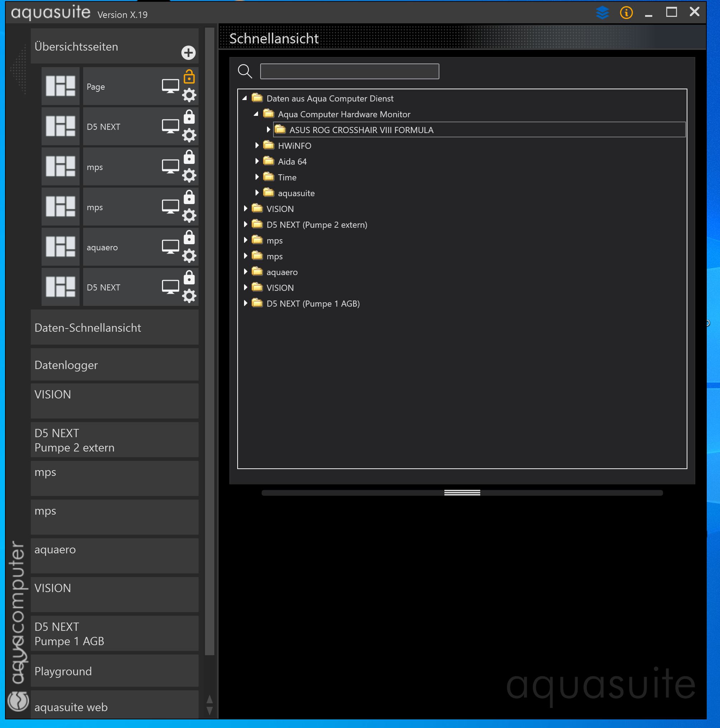Expand ASUS ROG CROSSHAIR VIII FORMULA node
Viewport: 720px width, 728px height.
268,129
